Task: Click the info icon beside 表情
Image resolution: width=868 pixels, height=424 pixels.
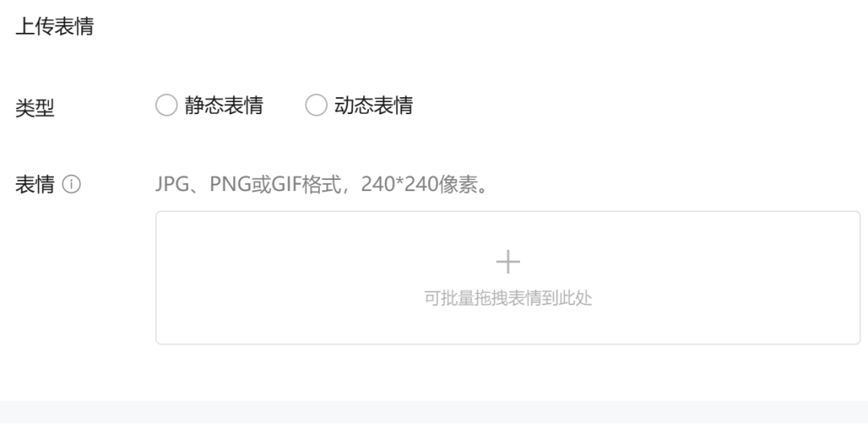Action: [x=72, y=185]
